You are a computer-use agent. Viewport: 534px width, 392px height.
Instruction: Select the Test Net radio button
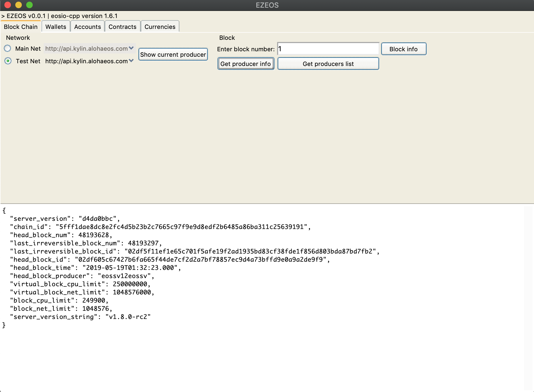pos(8,61)
